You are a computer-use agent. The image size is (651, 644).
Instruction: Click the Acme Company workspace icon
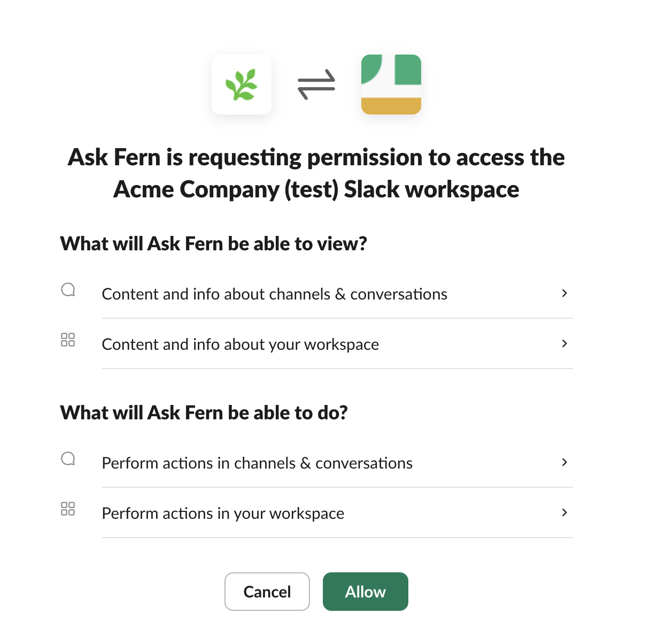pyautogui.click(x=391, y=84)
